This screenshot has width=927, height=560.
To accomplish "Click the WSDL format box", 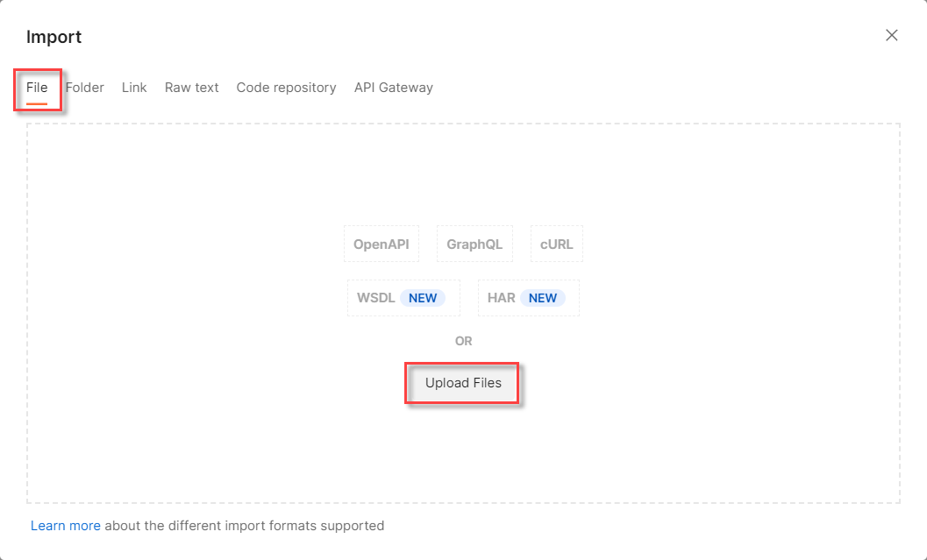I will (403, 298).
